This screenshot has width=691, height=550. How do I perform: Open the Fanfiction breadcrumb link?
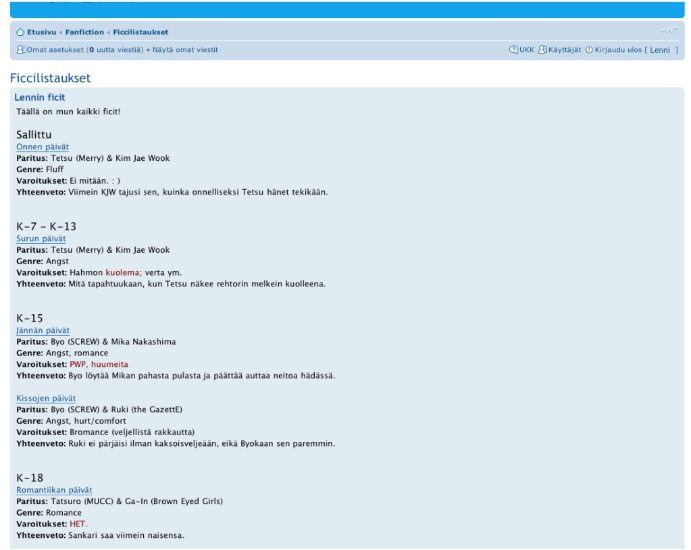pyautogui.click(x=85, y=32)
